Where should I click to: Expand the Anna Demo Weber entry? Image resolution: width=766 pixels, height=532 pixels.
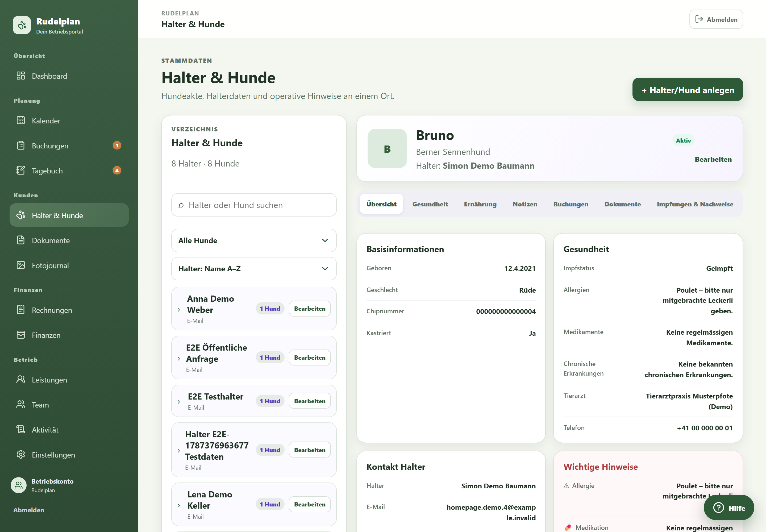(179, 310)
